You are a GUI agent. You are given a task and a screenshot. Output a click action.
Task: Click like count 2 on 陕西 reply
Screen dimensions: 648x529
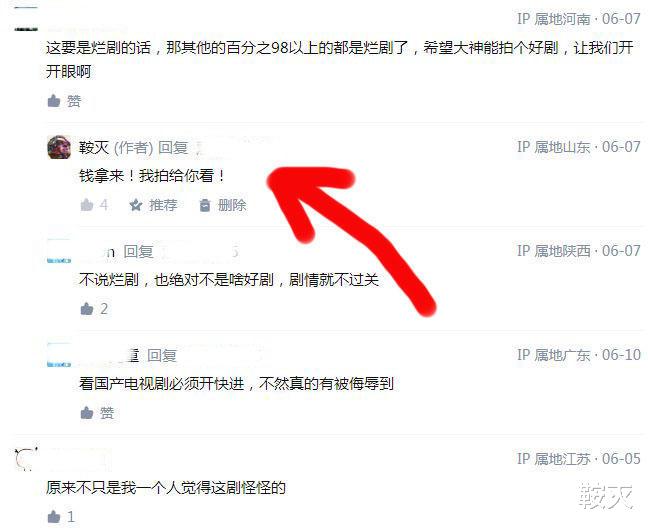[x=104, y=309]
